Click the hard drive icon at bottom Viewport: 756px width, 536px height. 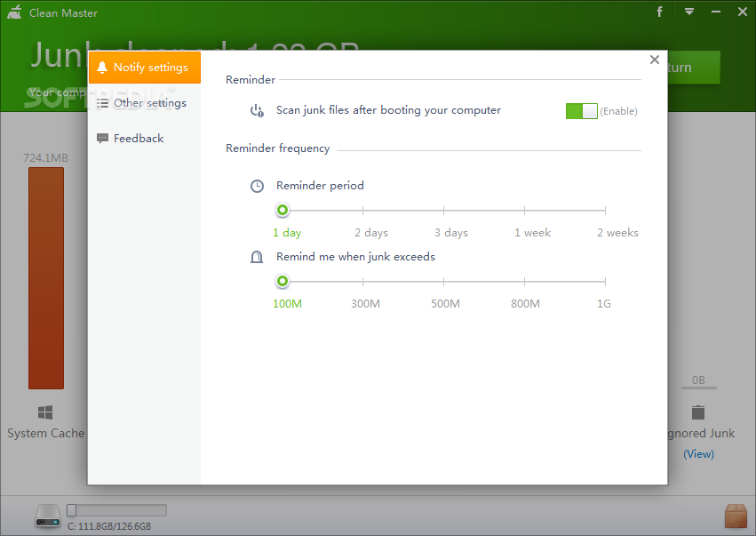[x=48, y=516]
